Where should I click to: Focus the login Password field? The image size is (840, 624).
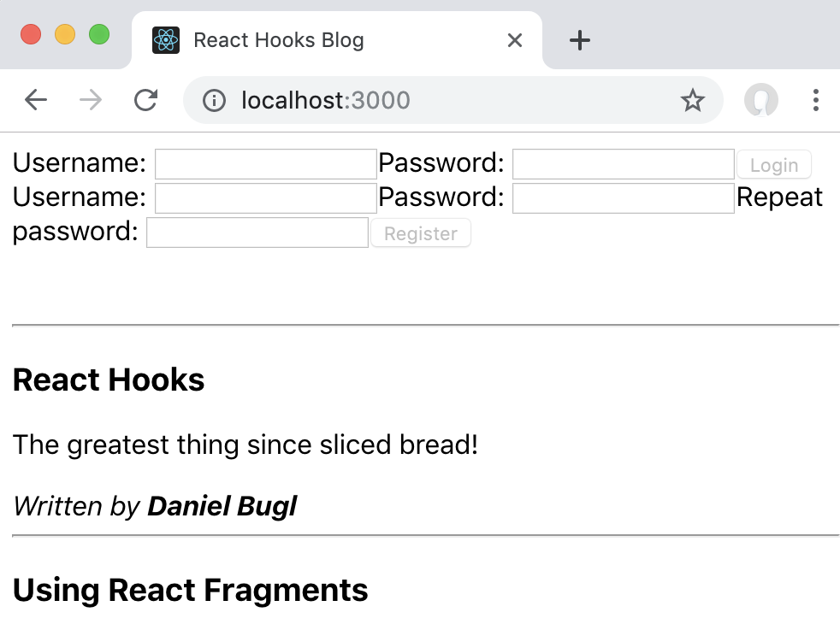coord(623,164)
